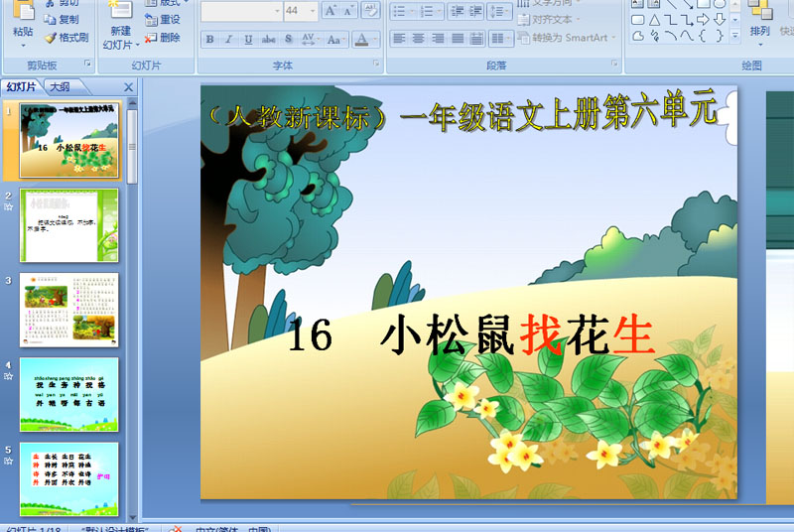Open Line Spacing dropdown
Screen dimensions: 794x532
(499, 11)
